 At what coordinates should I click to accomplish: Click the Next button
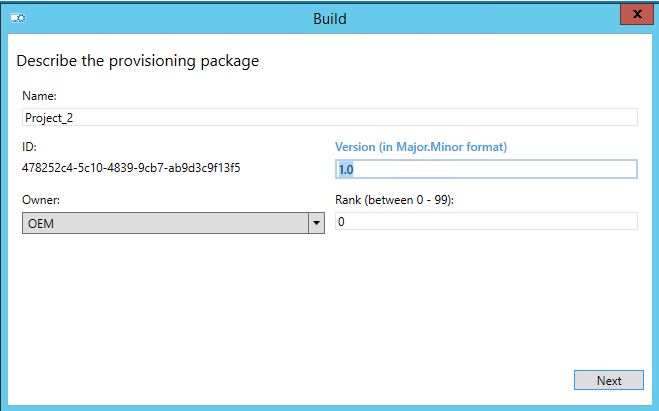click(609, 380)
